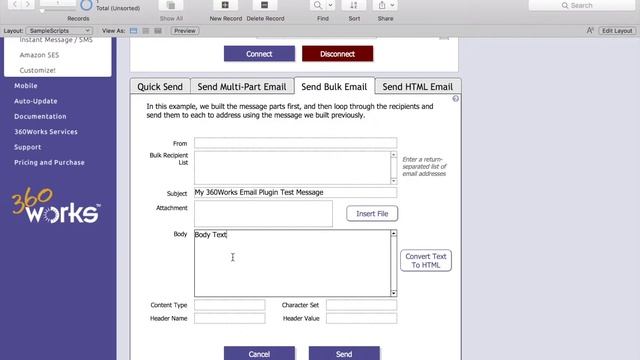Go to previous record arrow
640x360 pixels.
(x=15, y=4)
